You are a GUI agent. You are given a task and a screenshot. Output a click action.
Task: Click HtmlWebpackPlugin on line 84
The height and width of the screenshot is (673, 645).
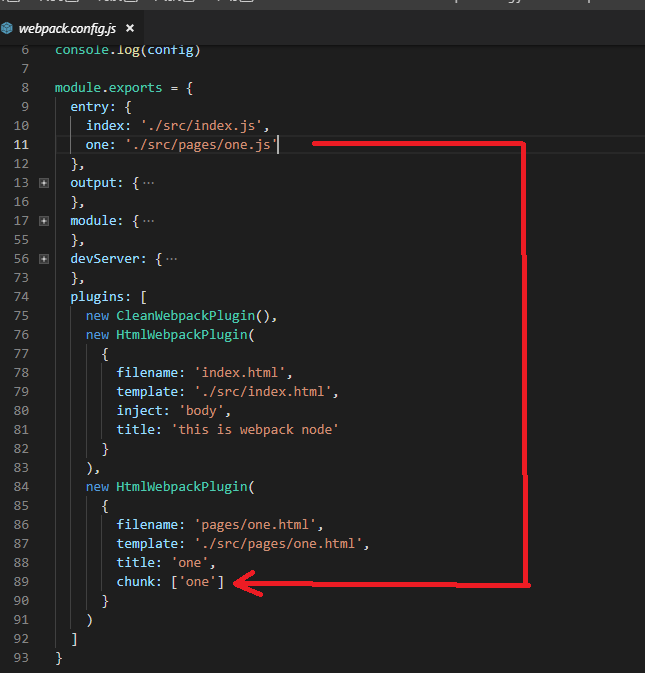pyautogui.click(x=182, y=487)
